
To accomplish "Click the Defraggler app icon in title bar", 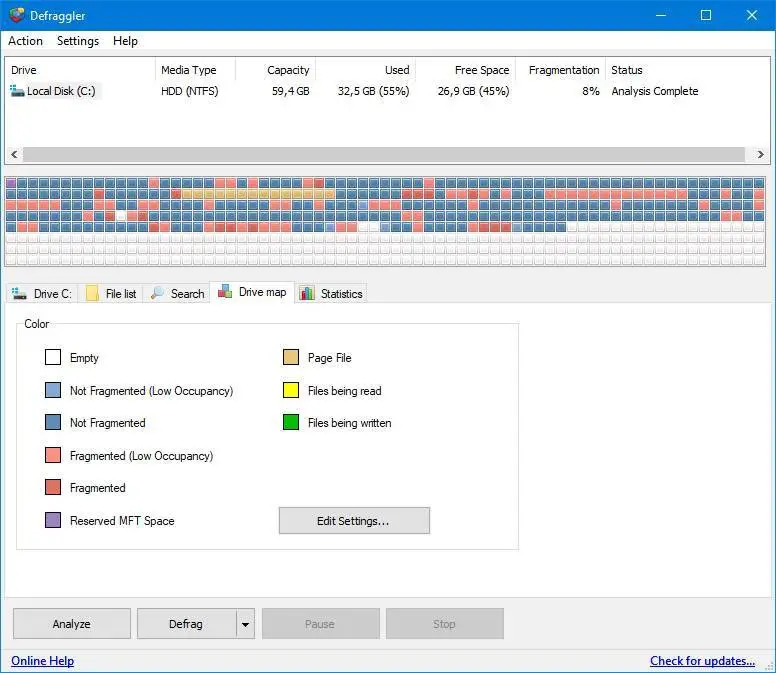I will pyautogui.click(x=17, y=15).
